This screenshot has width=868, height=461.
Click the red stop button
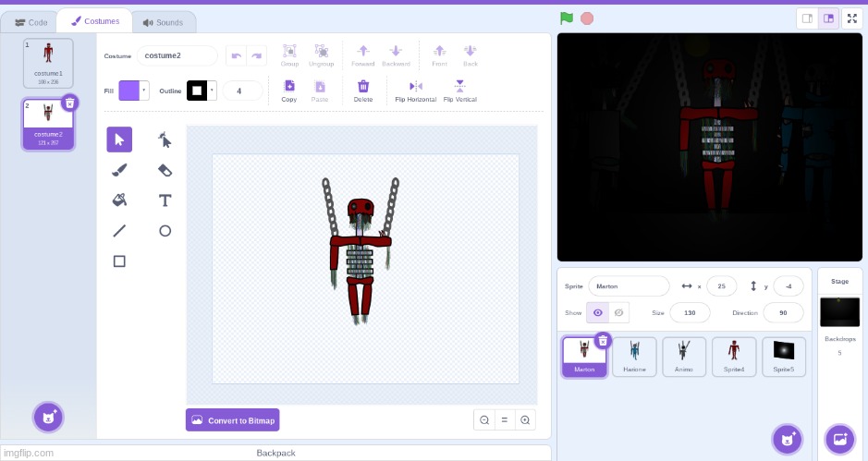(x=587, y=18)
